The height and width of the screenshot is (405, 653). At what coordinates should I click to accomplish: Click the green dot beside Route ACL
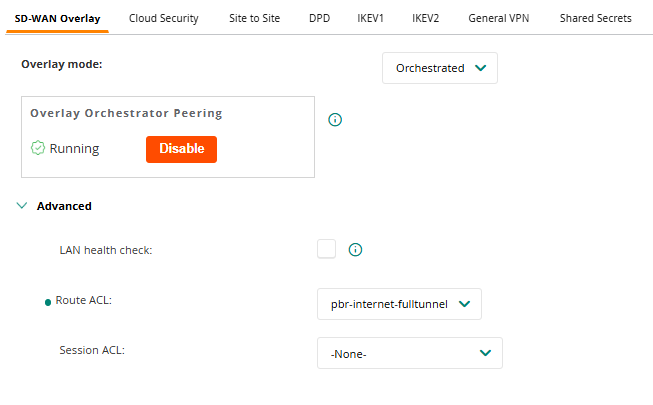tap(48, 302)
